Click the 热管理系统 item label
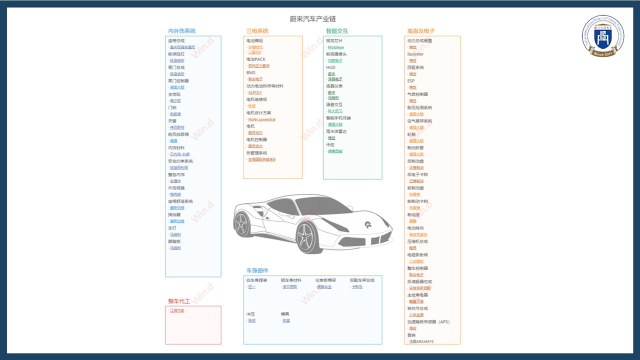 pyautogui.click(x=257, y=153)
